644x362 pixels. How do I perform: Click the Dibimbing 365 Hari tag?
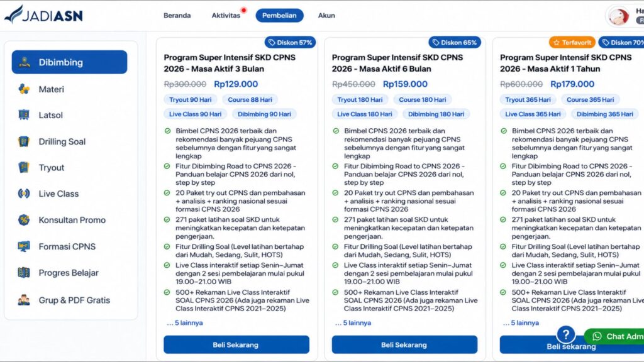point(604,114)
